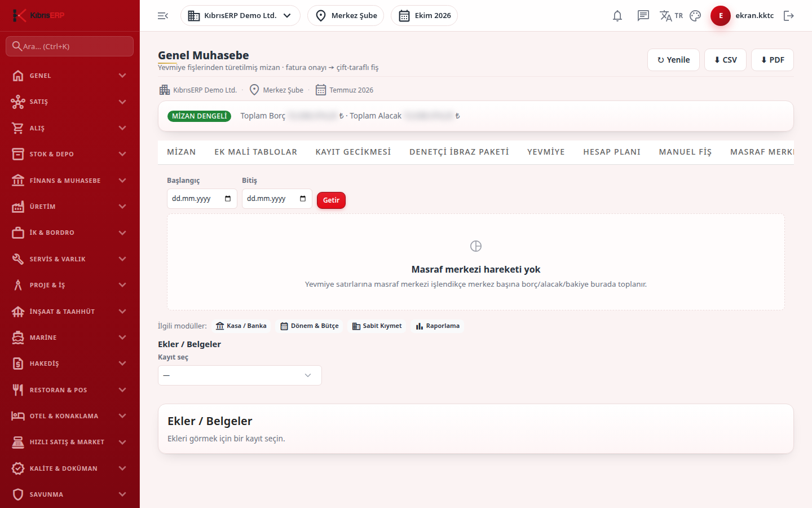Image resolution: width=812 pixels, height=508 pixels.
Task: Open the Ekim 2026 period selector
Action: pos(424,16)
